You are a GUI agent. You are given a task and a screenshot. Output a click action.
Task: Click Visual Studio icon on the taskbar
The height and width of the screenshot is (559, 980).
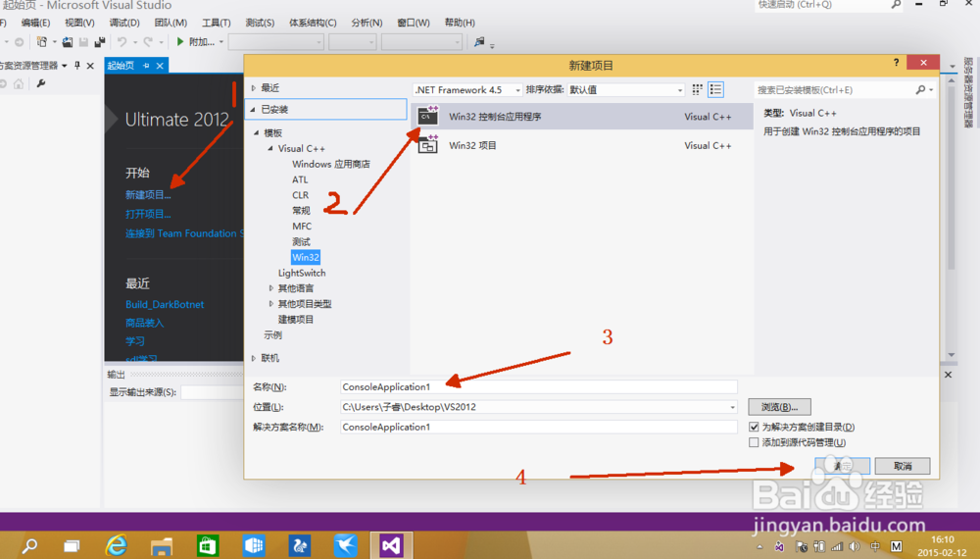tap(391, 545)
